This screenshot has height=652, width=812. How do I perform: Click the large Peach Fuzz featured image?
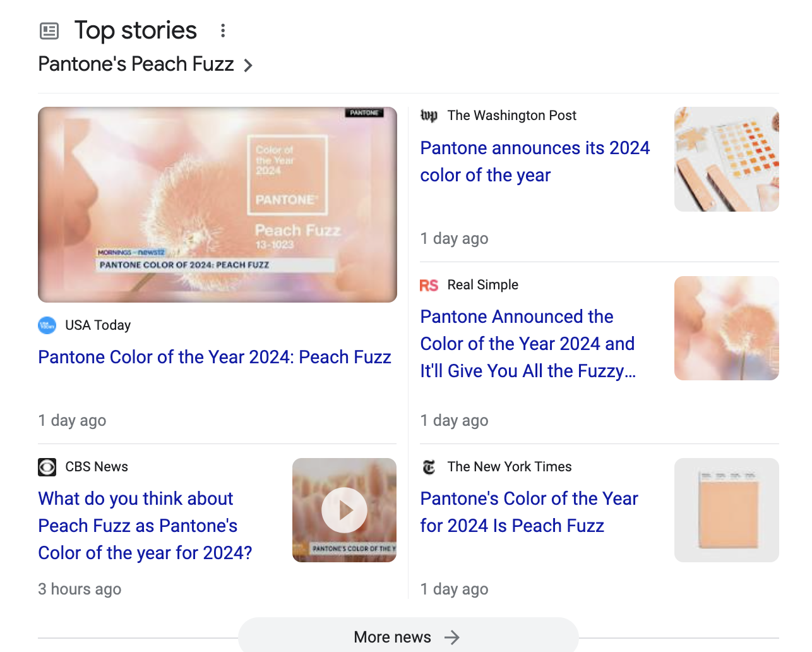pos(217,204)
